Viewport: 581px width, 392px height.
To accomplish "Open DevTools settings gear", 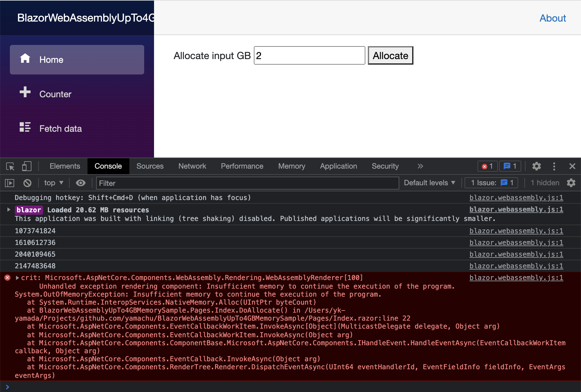I will pos(537,166).
